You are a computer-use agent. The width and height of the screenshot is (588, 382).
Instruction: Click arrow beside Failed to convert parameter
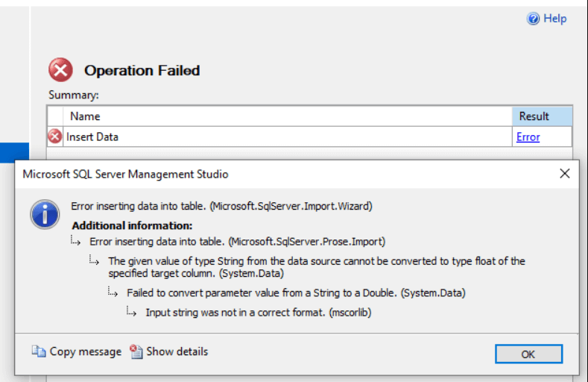click(x=113, y=292)
